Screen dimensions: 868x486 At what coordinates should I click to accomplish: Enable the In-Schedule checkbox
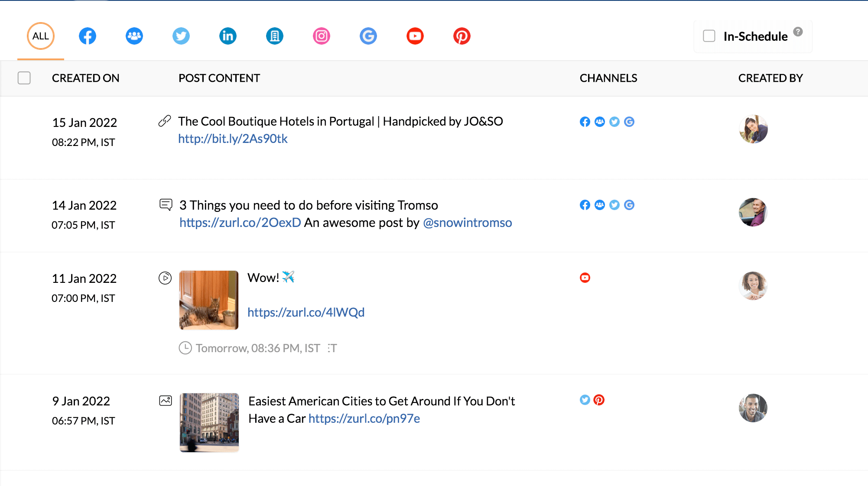pyautogui.click(x=709, y=36)
